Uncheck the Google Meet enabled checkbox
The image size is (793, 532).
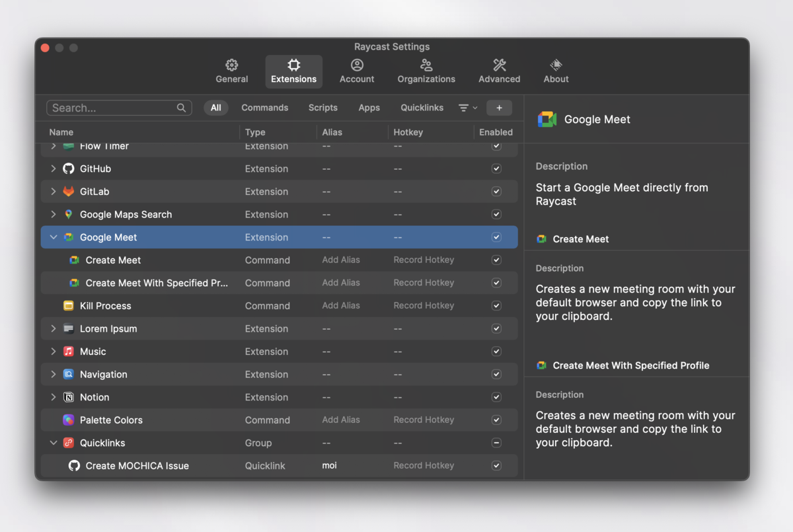pos(496,237)
